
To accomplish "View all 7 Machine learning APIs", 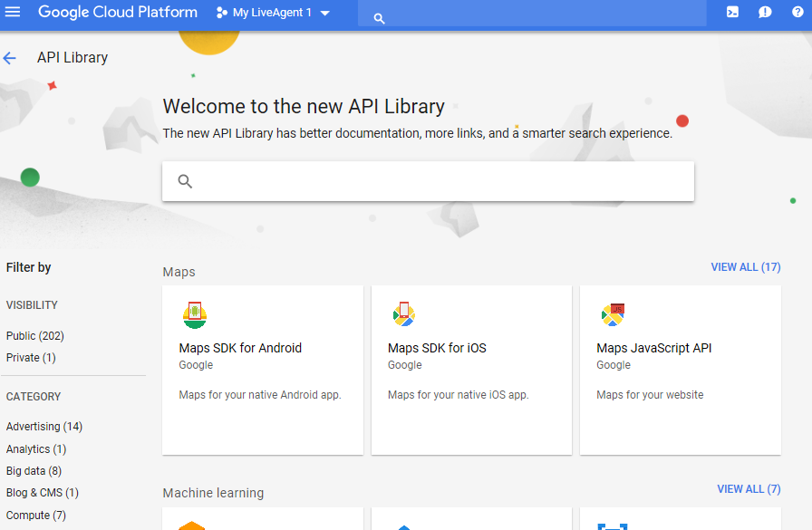I will point(749,489).
